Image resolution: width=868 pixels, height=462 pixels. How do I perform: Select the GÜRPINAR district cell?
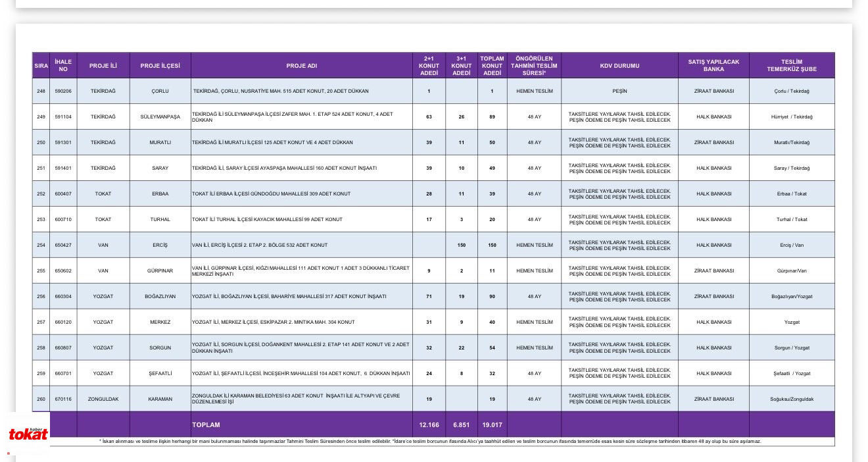tap(160, 270)
